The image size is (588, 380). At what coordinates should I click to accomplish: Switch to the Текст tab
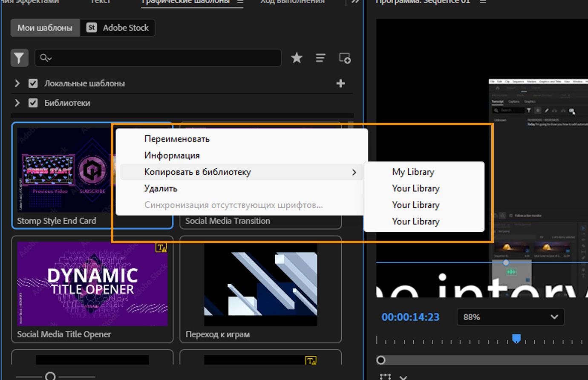[x=100, y=2]
